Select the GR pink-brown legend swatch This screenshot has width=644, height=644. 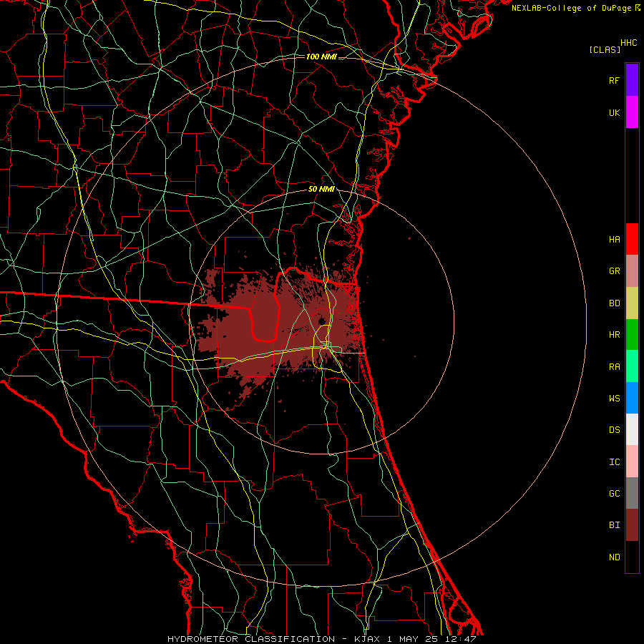pyautogui.click(x=632, y=270)
